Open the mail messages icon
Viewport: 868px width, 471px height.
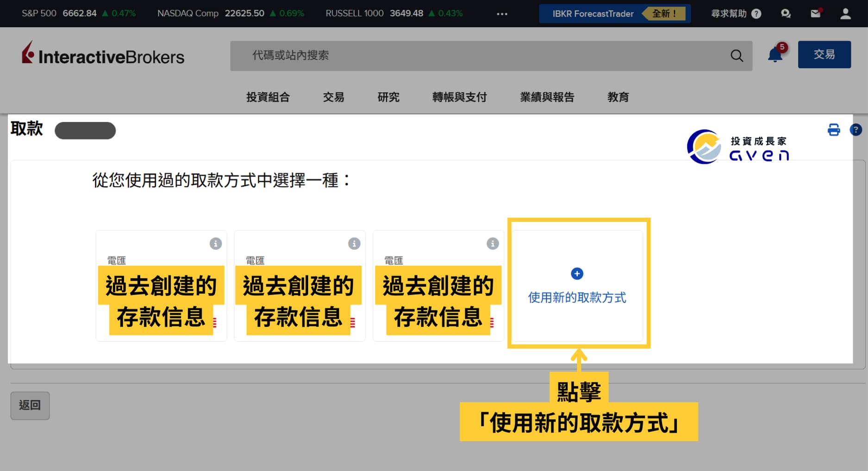[x=816, y=14]
